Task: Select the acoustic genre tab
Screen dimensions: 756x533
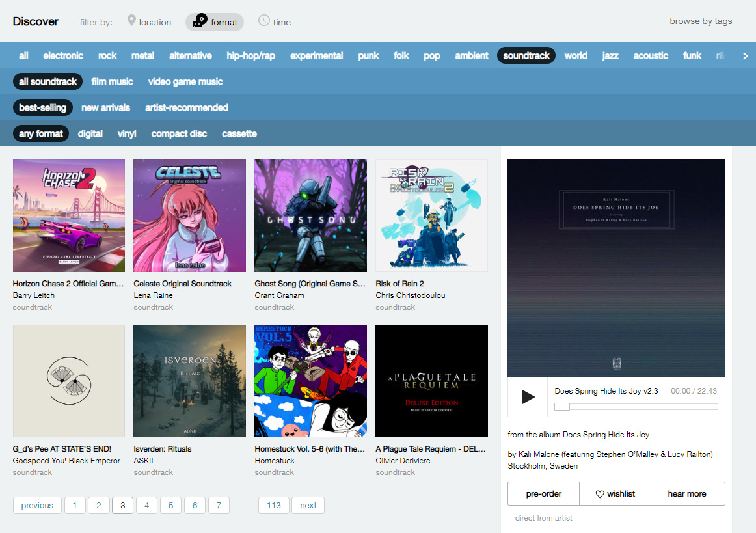Action: click(651, 56)
